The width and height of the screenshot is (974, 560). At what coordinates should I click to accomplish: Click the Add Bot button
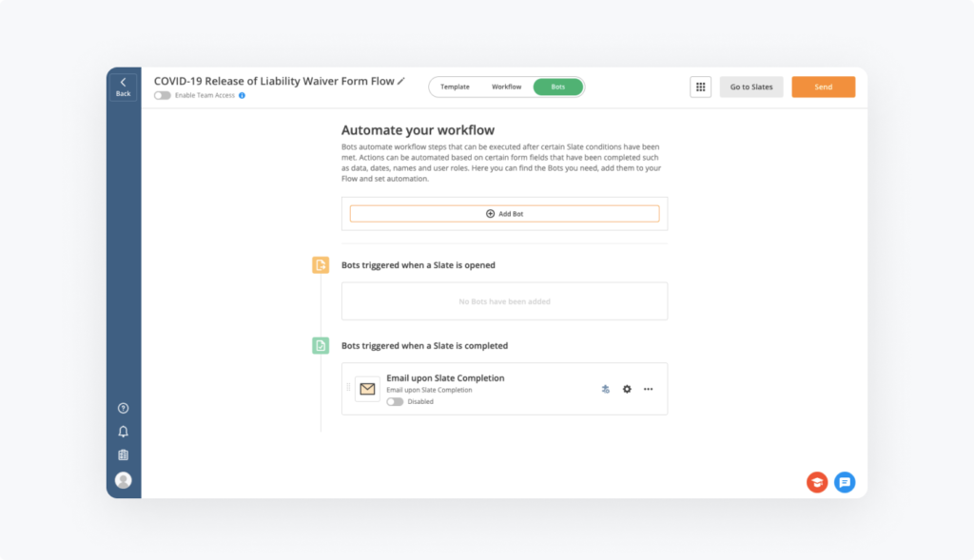tap(504, 214)
